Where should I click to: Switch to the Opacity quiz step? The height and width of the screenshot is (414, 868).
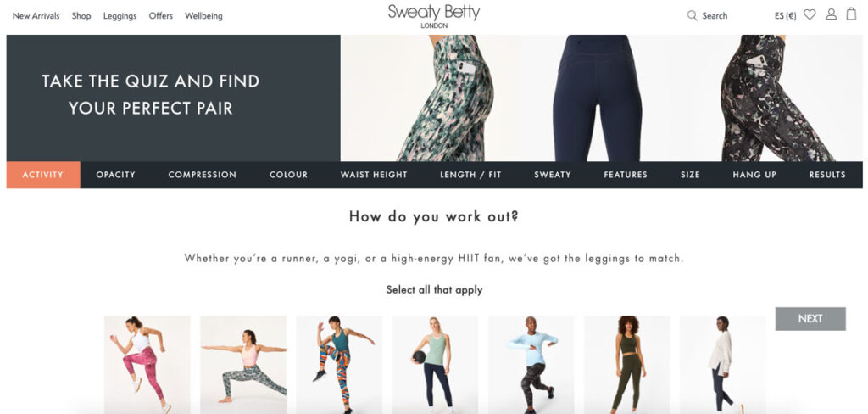pos(115,175)
